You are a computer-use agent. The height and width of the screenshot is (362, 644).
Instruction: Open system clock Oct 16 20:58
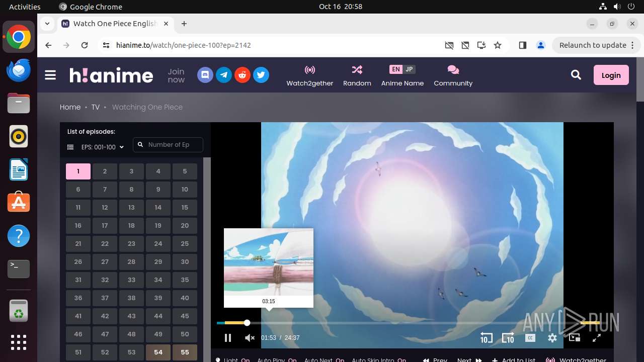click(341, 7)
